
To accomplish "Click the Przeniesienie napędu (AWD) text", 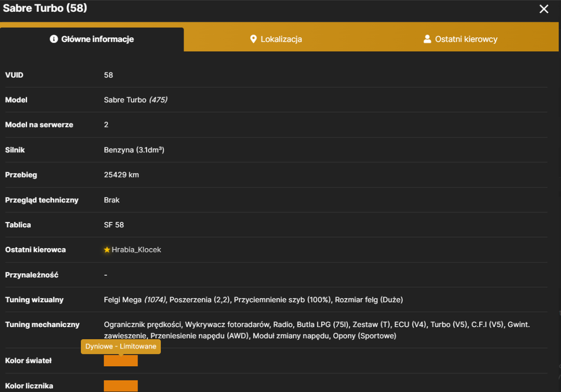I will point(199,336).
